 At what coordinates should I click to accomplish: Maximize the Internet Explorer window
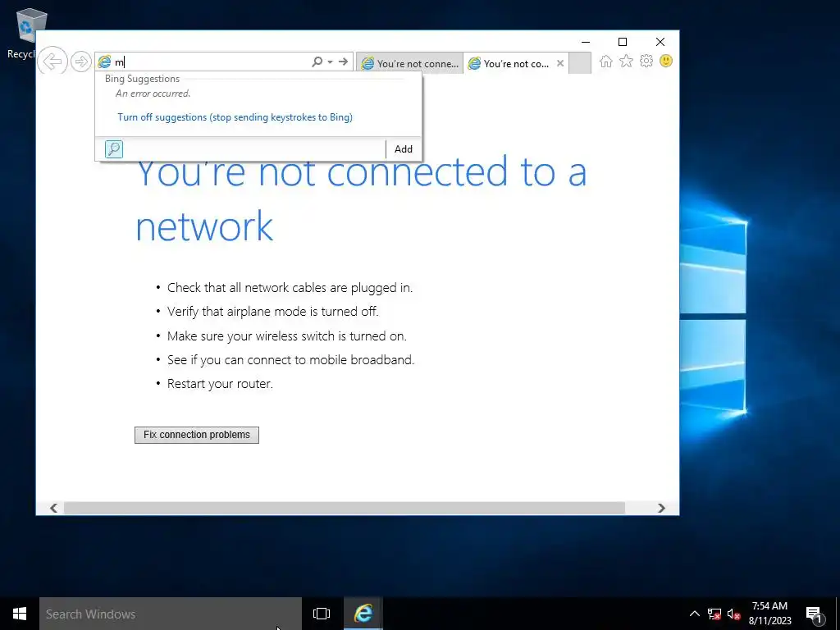click(623, 42)
